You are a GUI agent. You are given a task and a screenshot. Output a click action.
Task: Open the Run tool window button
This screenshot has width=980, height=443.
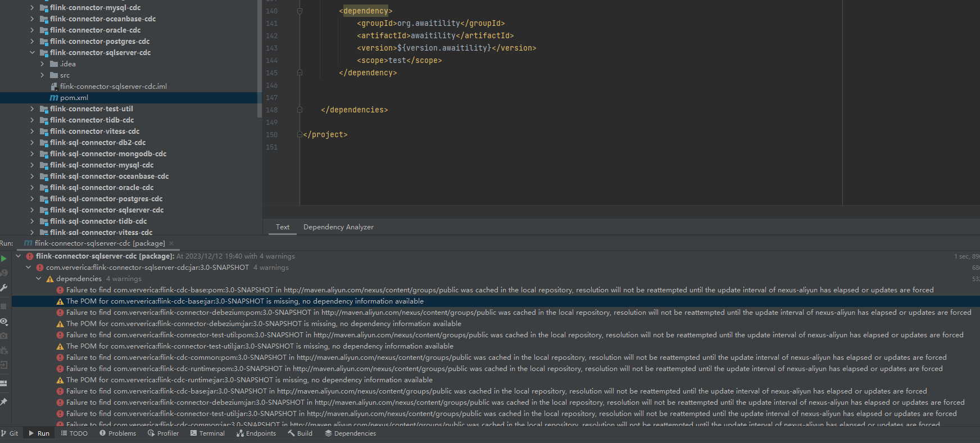[x=39, y=433]
